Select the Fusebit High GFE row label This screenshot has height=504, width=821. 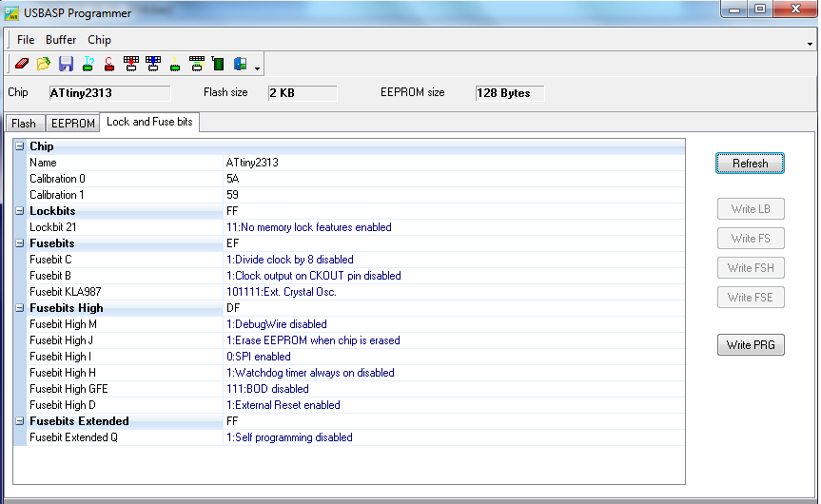(x=68, y=389)
